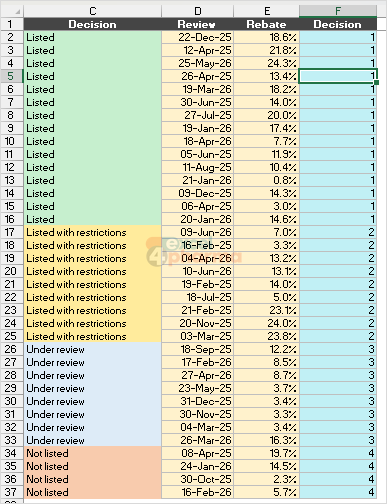Select column E header
The height and width of the screenshot is (504, 387).
(266, 11)
